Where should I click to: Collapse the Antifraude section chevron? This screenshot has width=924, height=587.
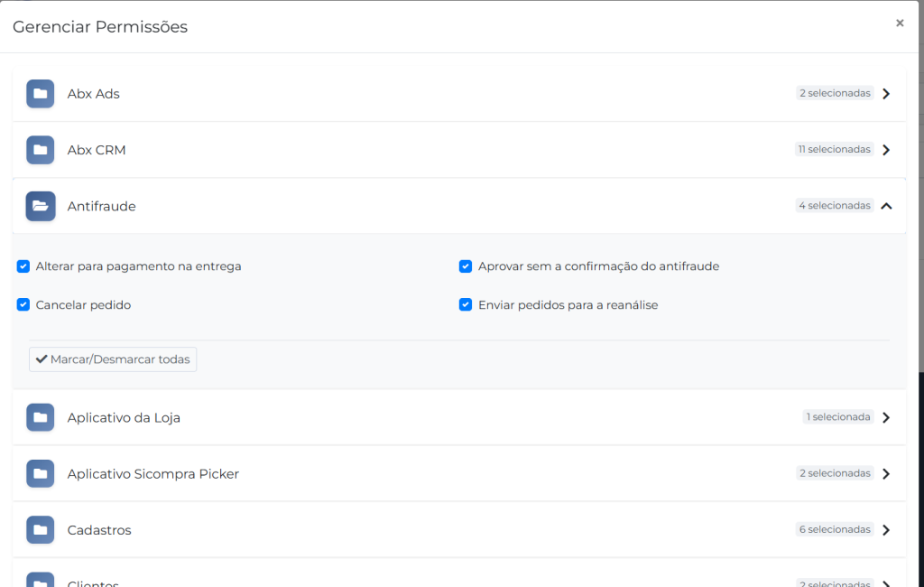(886, 206)
